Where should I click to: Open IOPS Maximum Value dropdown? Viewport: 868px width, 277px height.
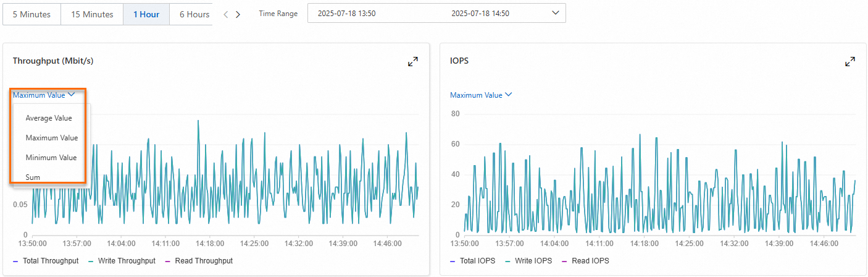click(x=481, y=95)
